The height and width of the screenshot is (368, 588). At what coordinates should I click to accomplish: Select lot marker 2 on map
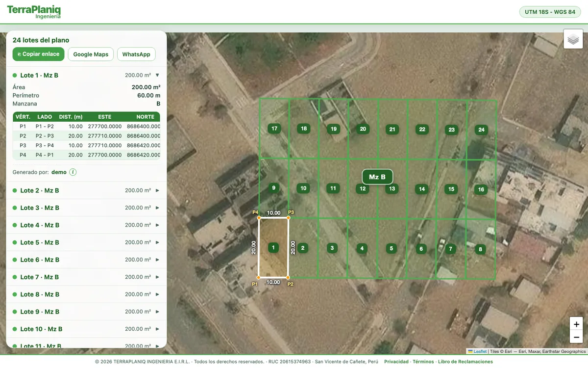coord(303,248)
